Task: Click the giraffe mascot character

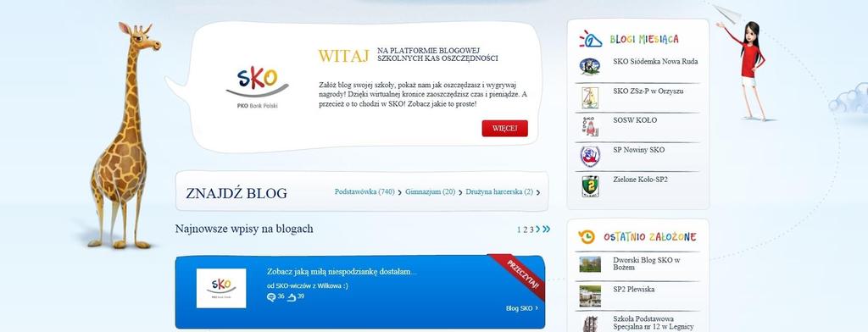Action: (x=125, y=136)
